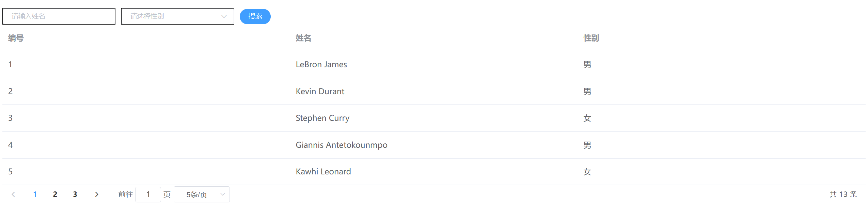The height and width of the screenshot is (215, 868).
Task: Go to page 2
Action: (x=55, y=195)
